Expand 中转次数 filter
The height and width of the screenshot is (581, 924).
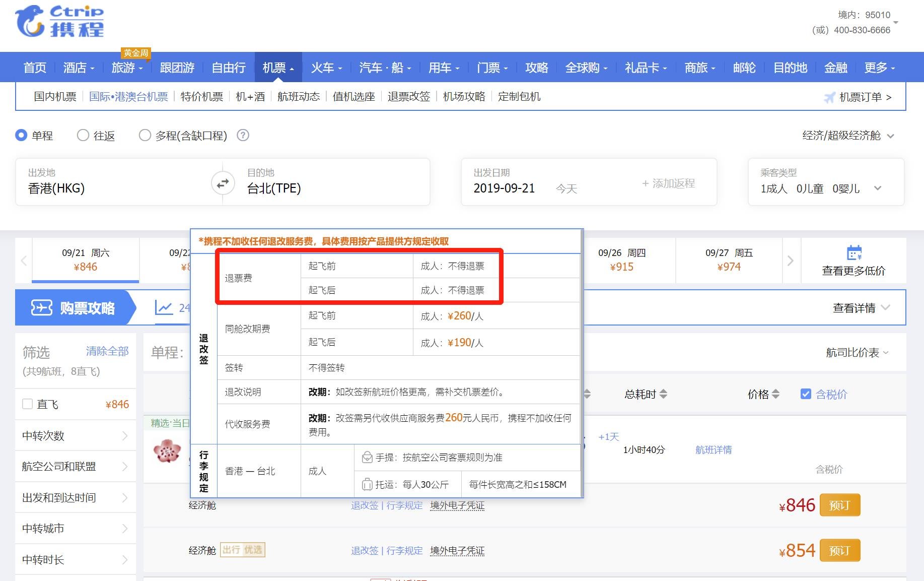pos(76,435)
